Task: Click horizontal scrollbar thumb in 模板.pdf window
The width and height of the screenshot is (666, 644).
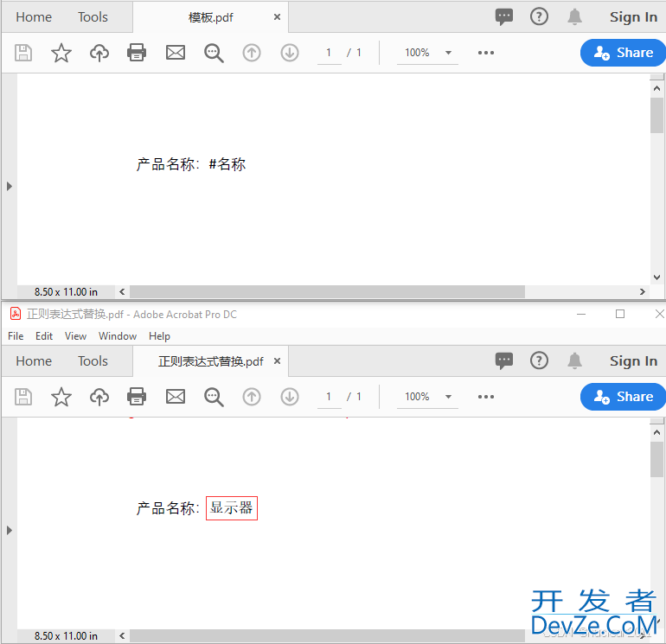Action: (x=327, y=291)
